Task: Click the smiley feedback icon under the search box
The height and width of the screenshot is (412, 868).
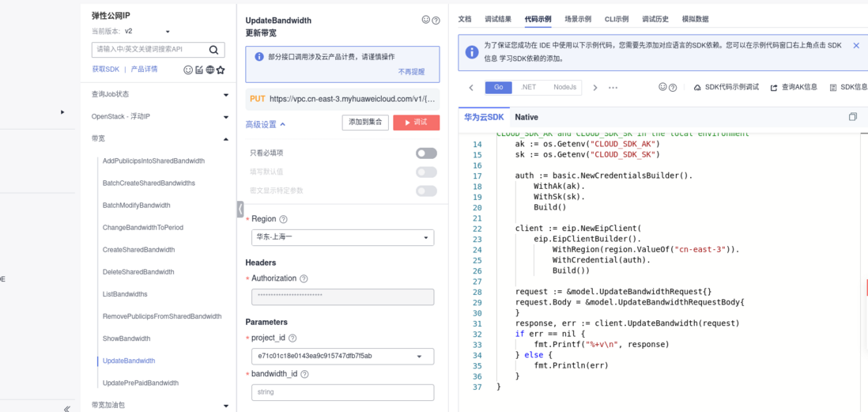Action: click(187, 70)
